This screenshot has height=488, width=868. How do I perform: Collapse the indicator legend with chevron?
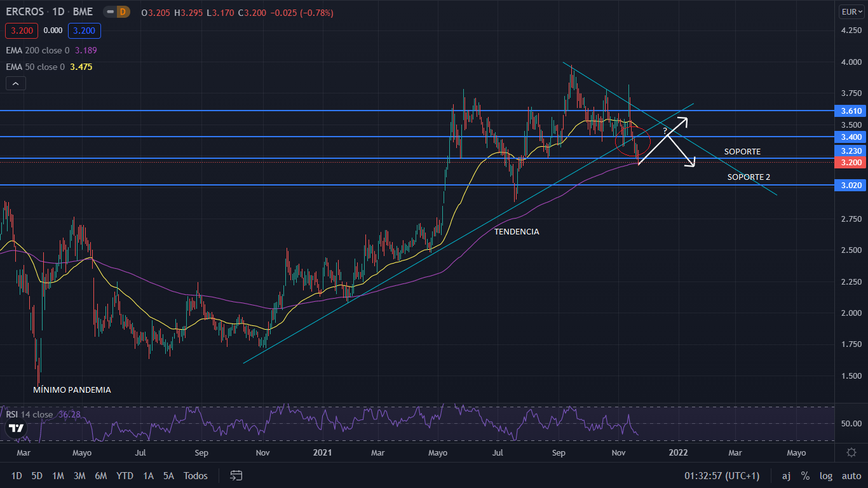pyautogui.click(x=15, y=83)
